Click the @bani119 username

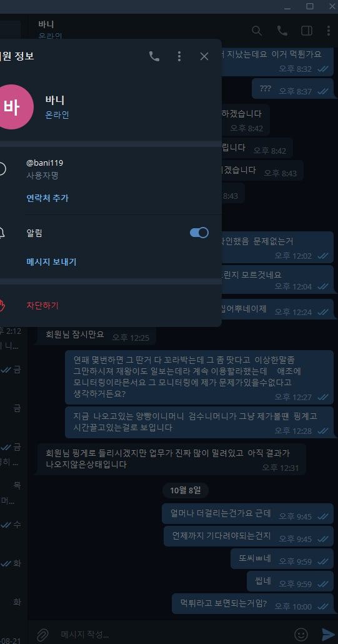tap(45, 163)
